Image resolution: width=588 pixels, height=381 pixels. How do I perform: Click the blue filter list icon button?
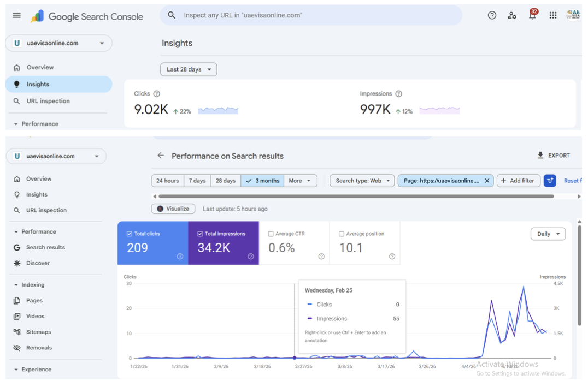[550, 181]
